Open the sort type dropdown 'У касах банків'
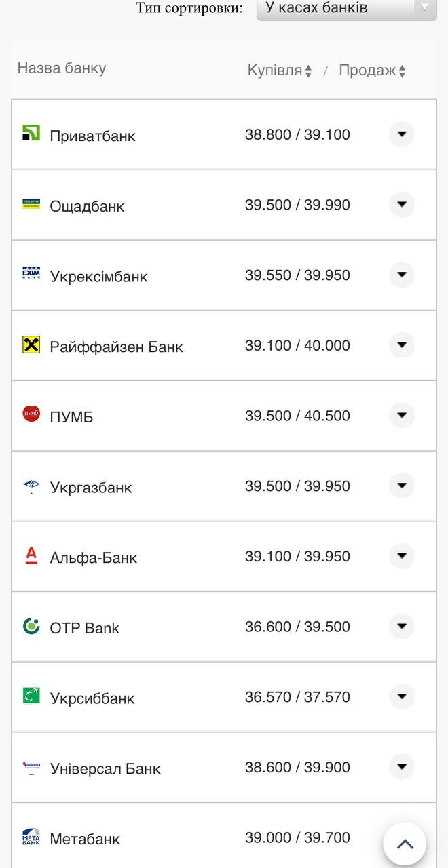This screenshot has width=448, height=868. click(346, 8)
